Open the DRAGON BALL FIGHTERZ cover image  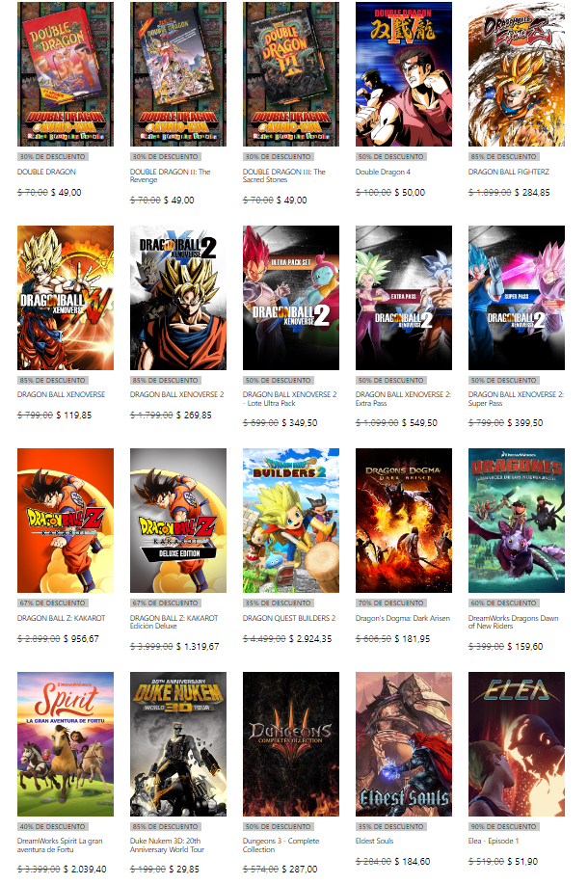pyautogui.click(x=517, y=74)
